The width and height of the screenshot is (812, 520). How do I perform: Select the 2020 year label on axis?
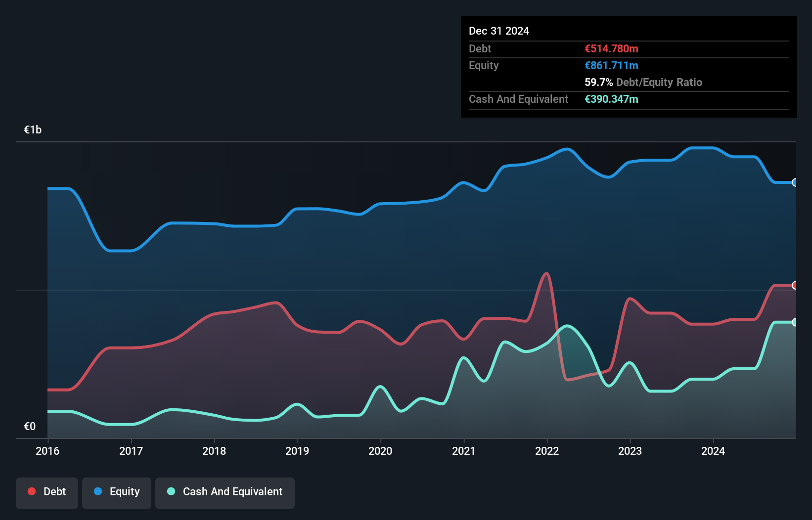[380, 451]
